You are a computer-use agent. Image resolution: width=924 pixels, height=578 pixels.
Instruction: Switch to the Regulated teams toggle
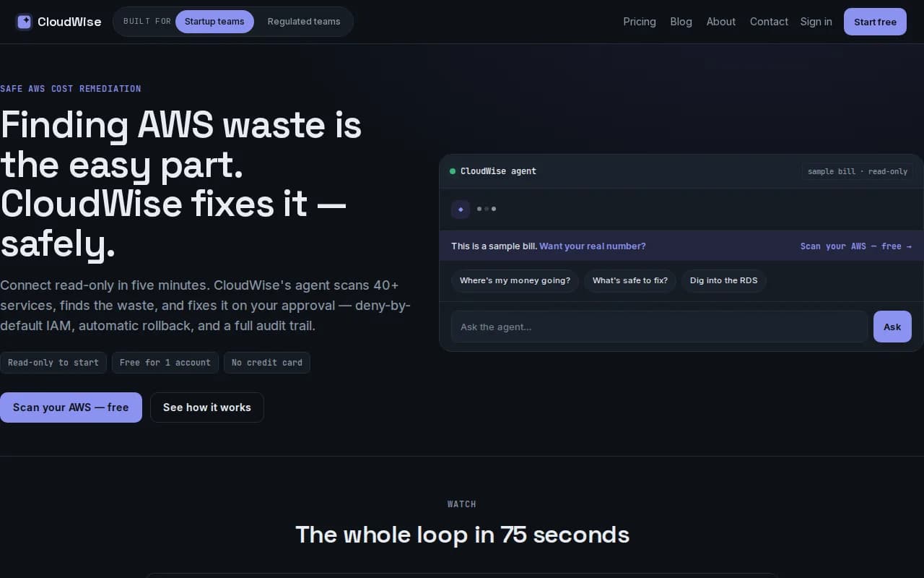(x=304, y=22)
